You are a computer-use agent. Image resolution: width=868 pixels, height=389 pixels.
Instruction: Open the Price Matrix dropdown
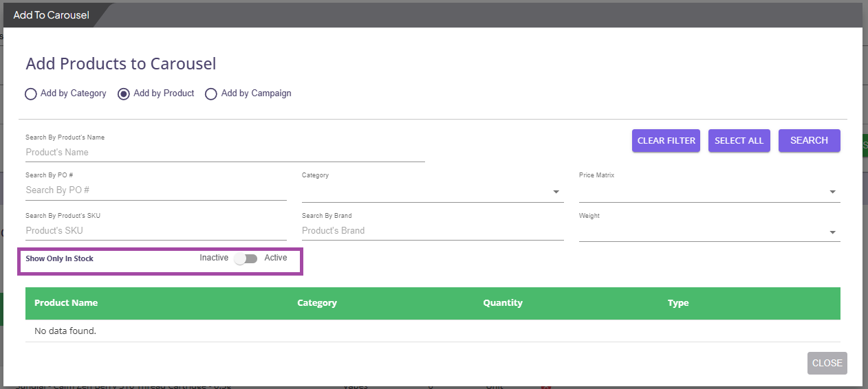[708, 192]
